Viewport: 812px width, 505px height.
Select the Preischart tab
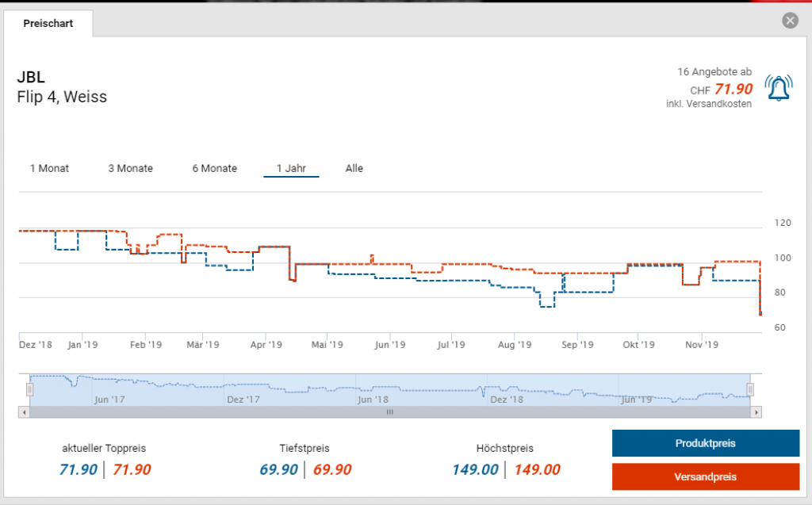48,23
